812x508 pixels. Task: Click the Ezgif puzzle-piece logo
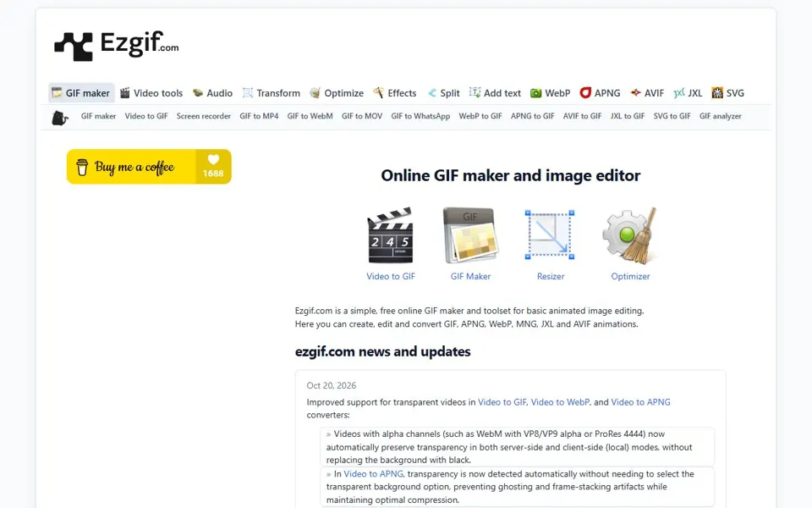click(x=74, y=46)
